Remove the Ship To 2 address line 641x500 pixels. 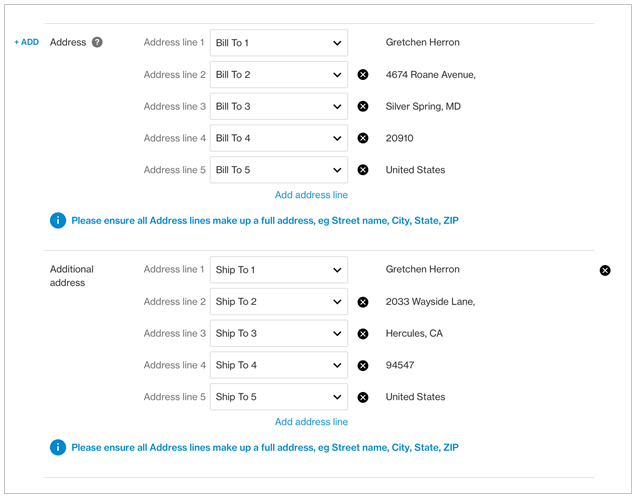(x=363, y=302)
